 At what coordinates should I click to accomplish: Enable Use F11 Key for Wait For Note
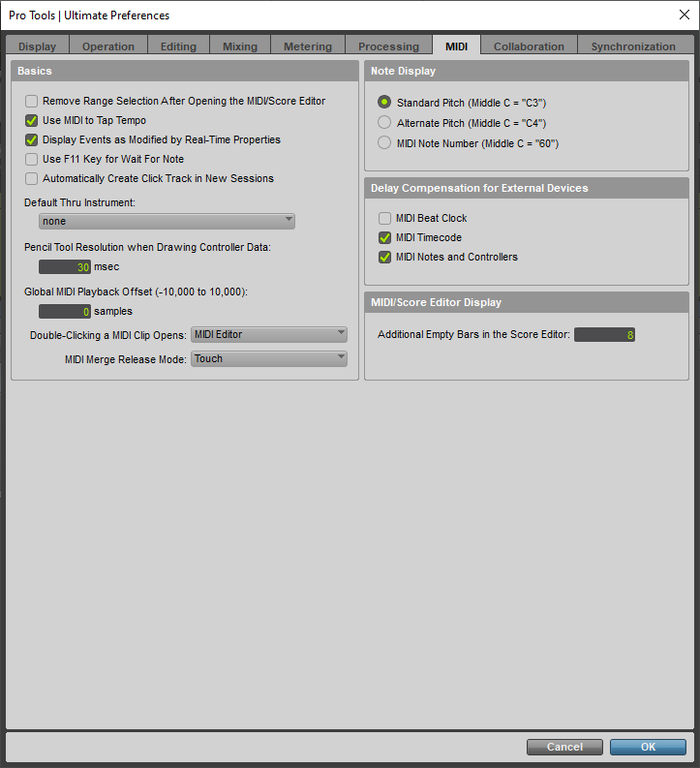tap(31, 159)
